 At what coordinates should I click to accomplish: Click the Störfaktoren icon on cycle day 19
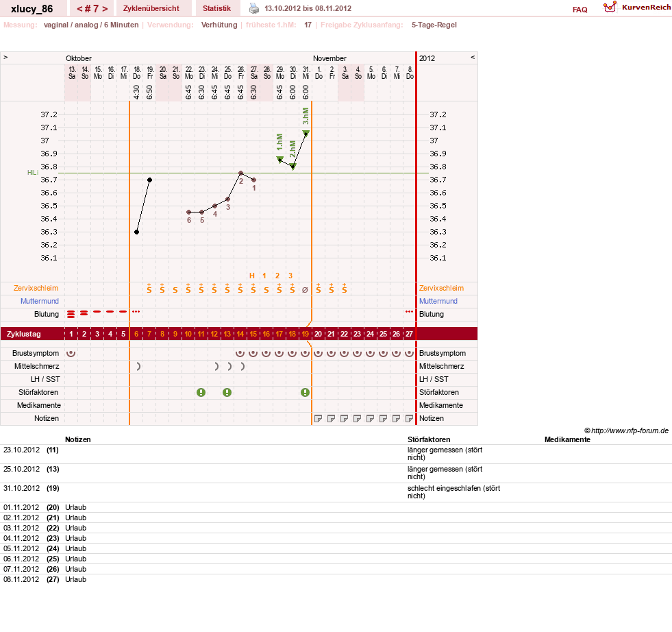tap(305, 392)
